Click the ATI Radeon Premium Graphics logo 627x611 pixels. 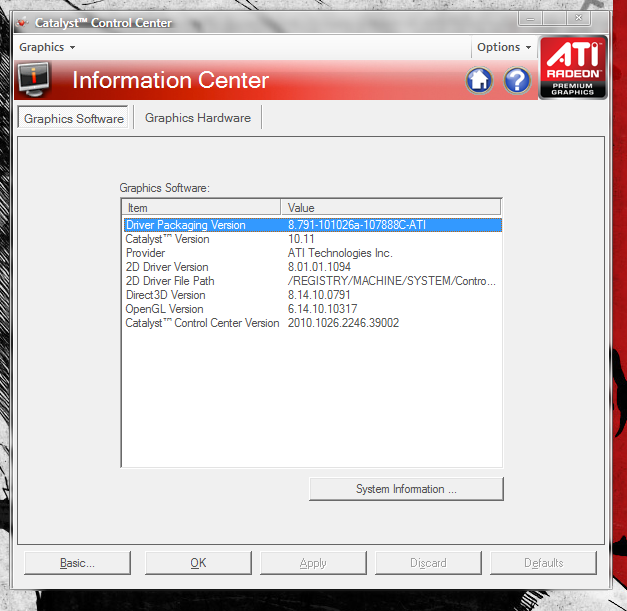[x=573, y=67]
